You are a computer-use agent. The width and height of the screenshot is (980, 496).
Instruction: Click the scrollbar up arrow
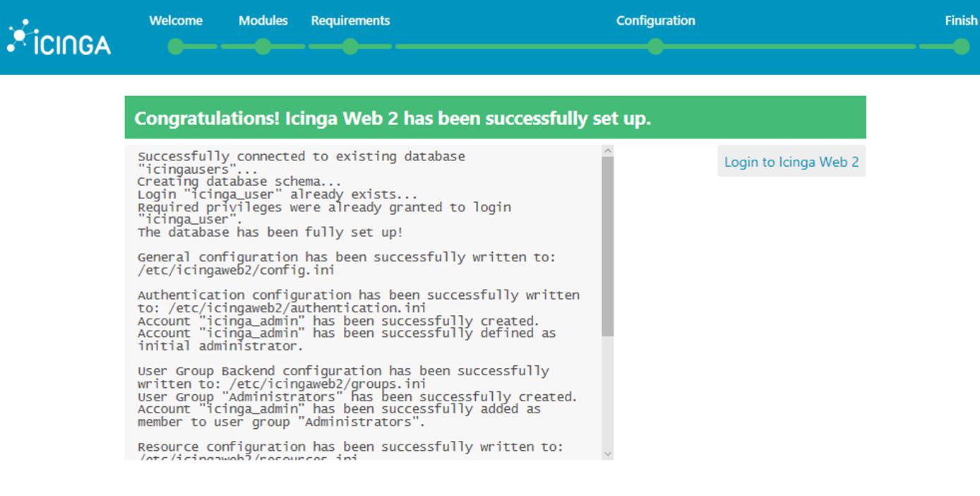(606, 149)
